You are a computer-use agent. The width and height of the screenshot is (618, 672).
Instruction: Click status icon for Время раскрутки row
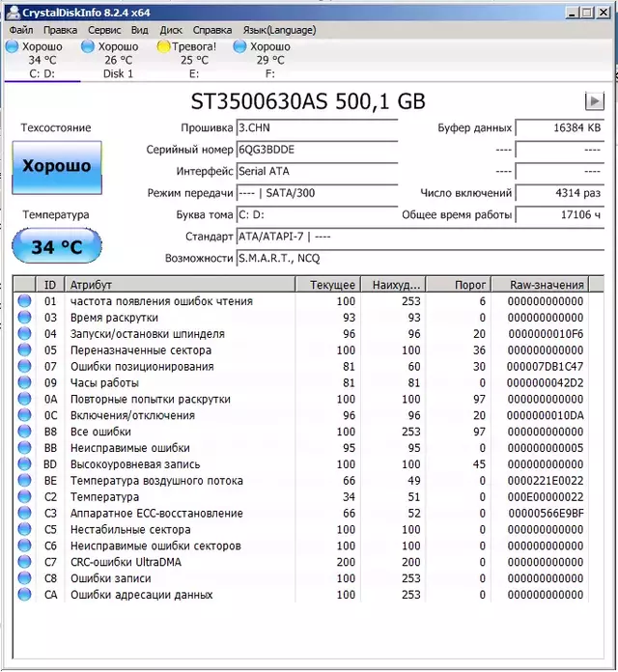click(24, 317)
